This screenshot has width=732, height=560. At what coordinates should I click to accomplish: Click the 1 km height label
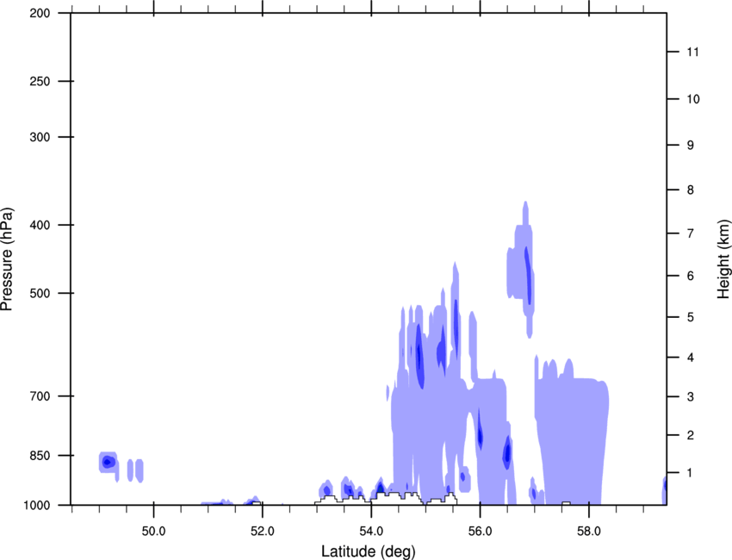click(691, 473)
